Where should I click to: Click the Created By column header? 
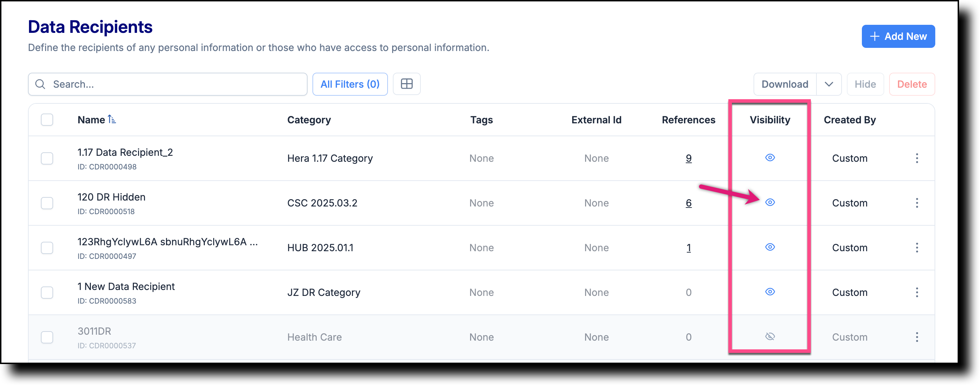click(850, 120)
